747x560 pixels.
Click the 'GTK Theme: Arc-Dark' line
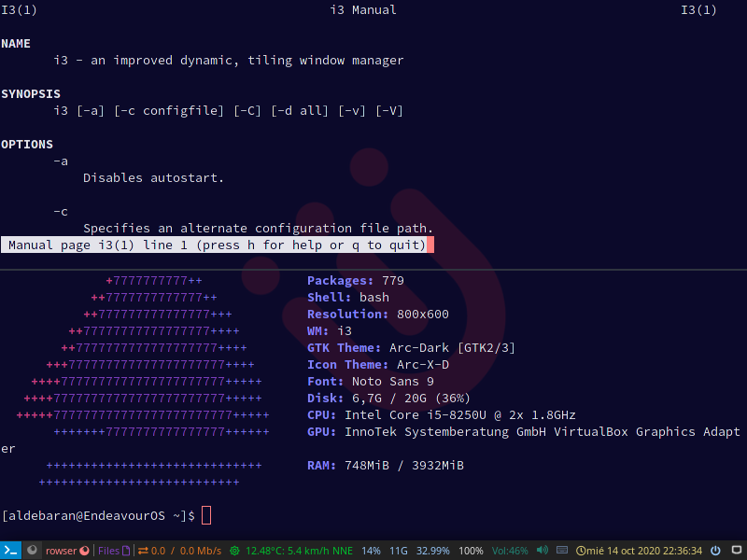411,348
